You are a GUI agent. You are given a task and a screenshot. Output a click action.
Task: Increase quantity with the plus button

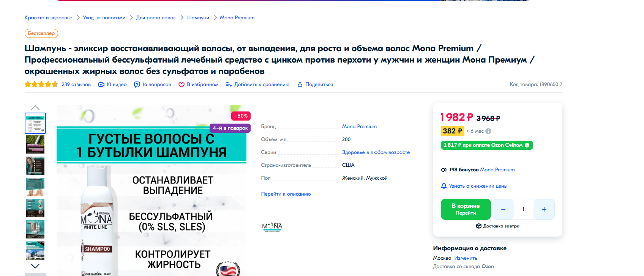click(544, 209)
